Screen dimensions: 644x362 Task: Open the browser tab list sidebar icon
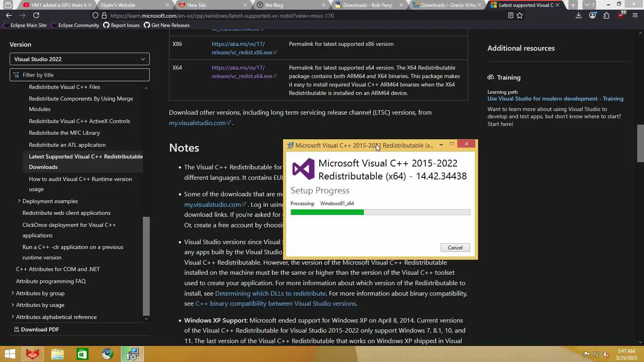pyautogui.click(x=8, y=5)
